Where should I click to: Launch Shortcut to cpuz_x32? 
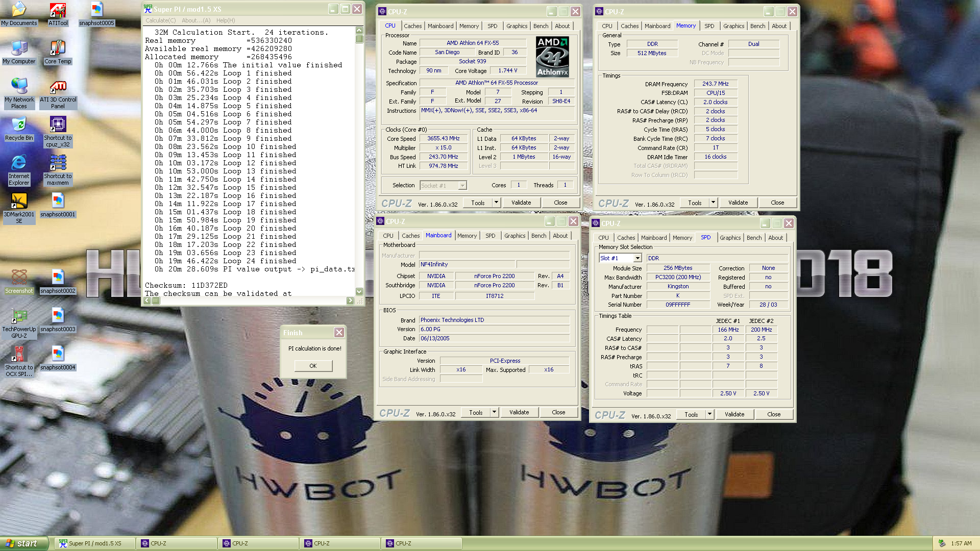click(x=58, y=132)
